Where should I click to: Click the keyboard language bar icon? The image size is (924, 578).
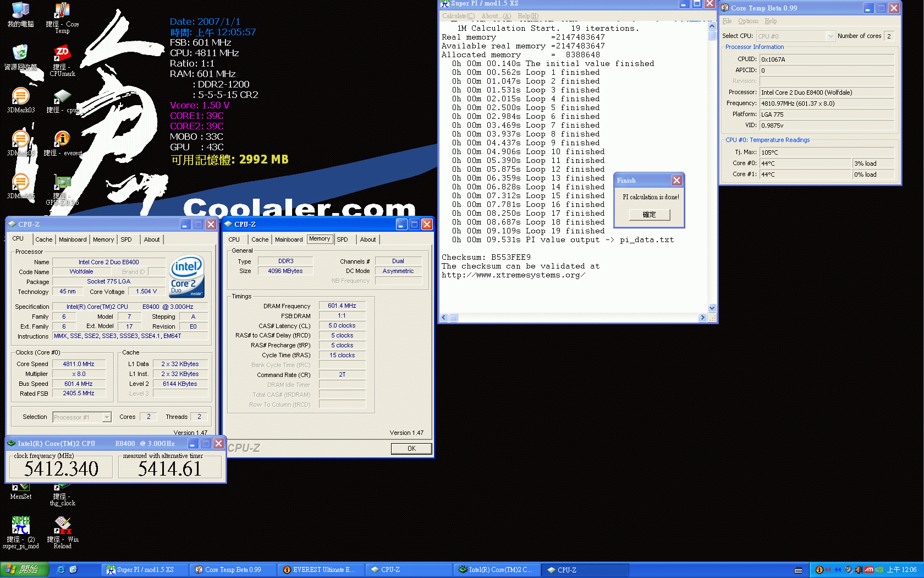point(799,570)
